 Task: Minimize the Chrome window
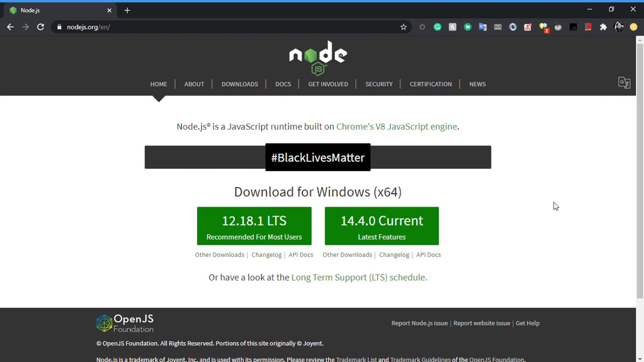(x=590, y=9)
